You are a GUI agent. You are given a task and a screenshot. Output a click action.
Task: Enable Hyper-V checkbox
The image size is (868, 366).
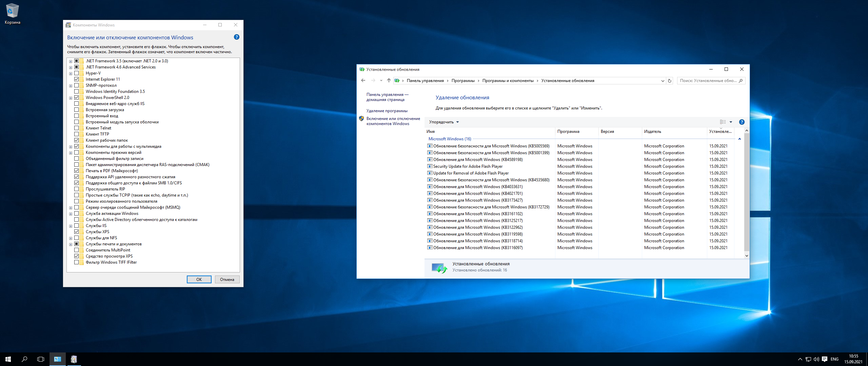[77, 73]
